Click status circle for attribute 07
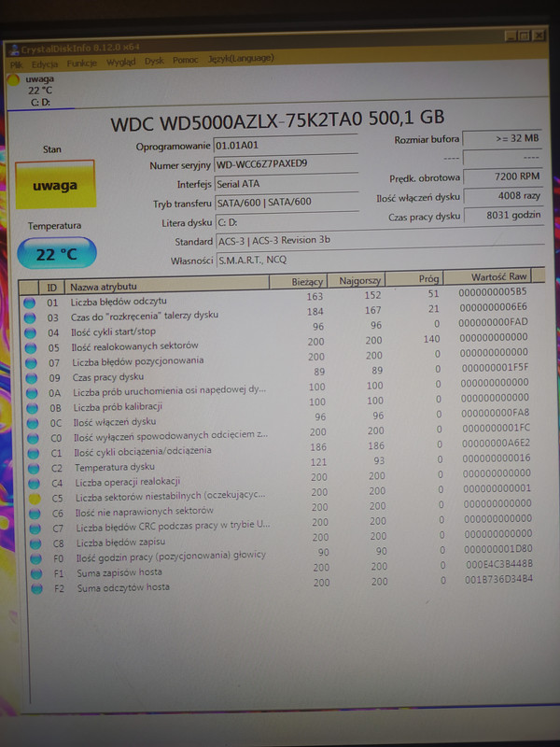560x747 pixels. [x=31, y=363]
